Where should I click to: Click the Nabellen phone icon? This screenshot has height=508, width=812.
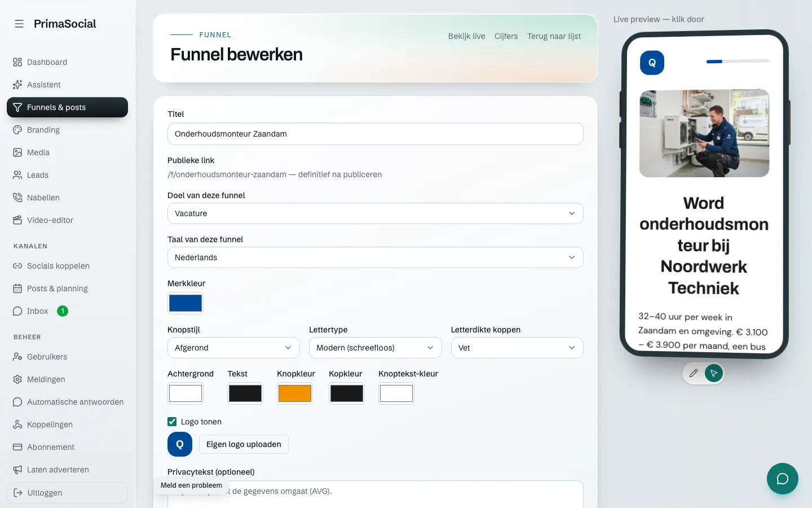(x=17, y=198)
